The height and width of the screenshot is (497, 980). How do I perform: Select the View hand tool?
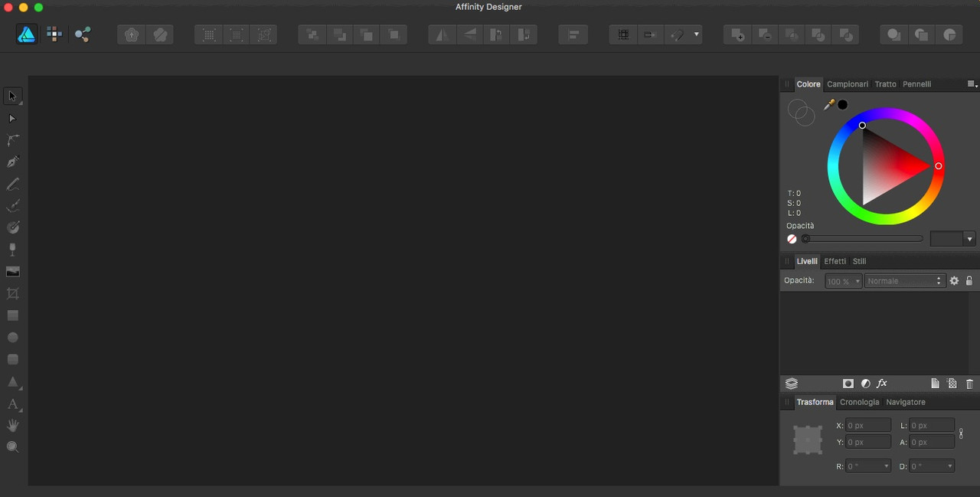click(12, 425)
